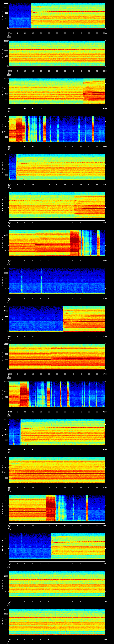This screenshot has width=114, height=644.
Task: Select the spectrogram panel starting at 8:37:00
Action: (x=57, y=16)
